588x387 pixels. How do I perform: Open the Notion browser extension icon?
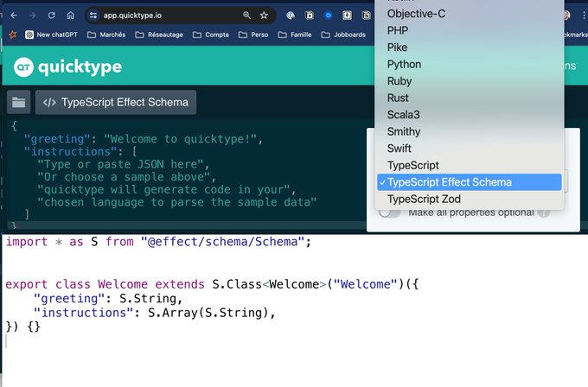[366, 16]
